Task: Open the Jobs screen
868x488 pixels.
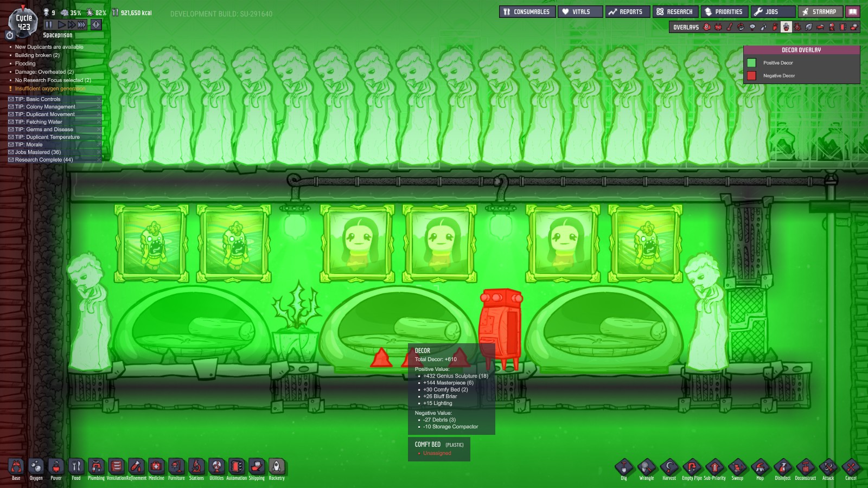Action: coord(773,11)
